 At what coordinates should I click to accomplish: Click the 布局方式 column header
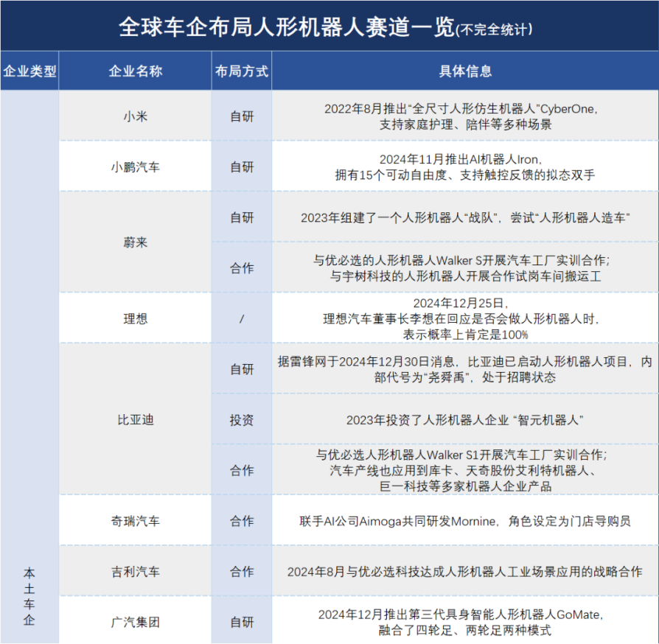(x=242, y=71)
